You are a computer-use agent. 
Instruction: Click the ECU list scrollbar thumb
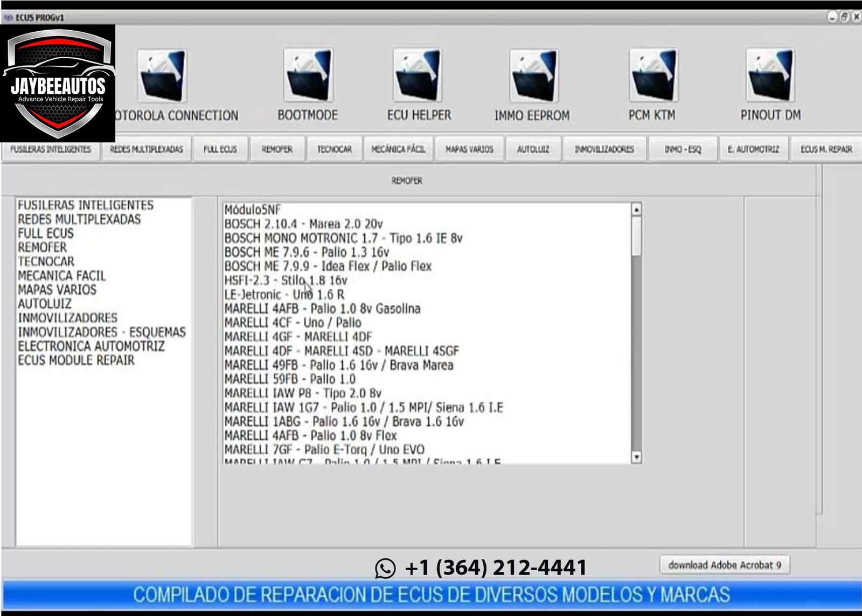point(636,236)
